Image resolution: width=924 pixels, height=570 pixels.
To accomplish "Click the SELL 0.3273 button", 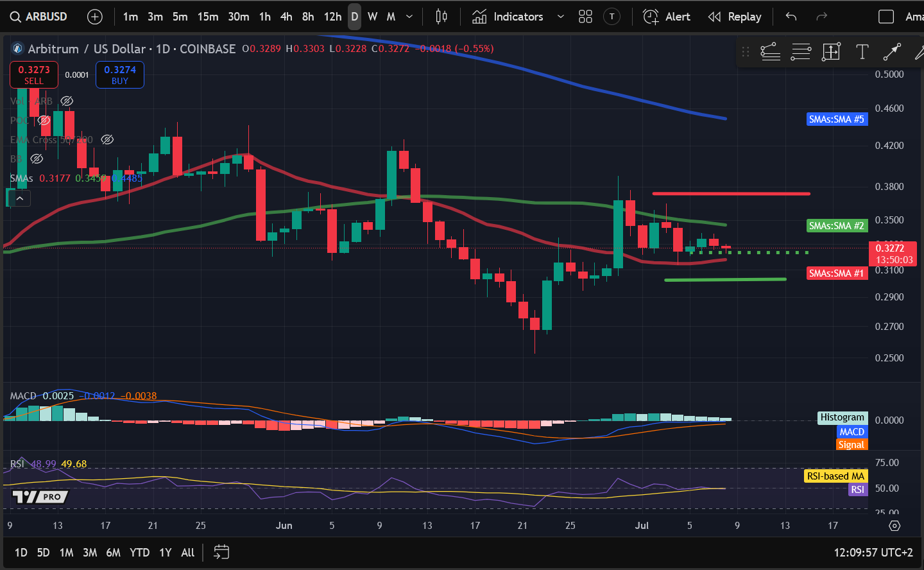I will point(34,74).
